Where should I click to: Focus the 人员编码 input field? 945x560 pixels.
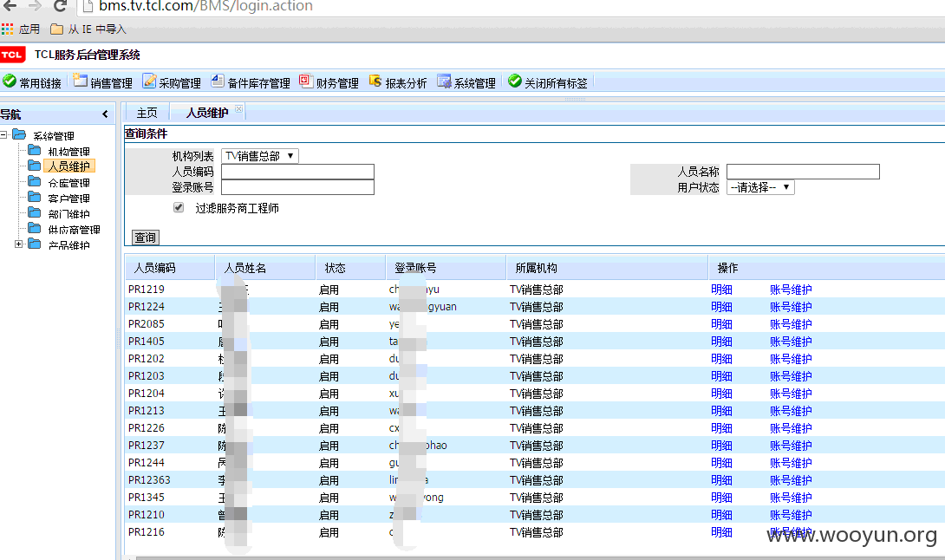pyautogui.click(x=297, y=172)
